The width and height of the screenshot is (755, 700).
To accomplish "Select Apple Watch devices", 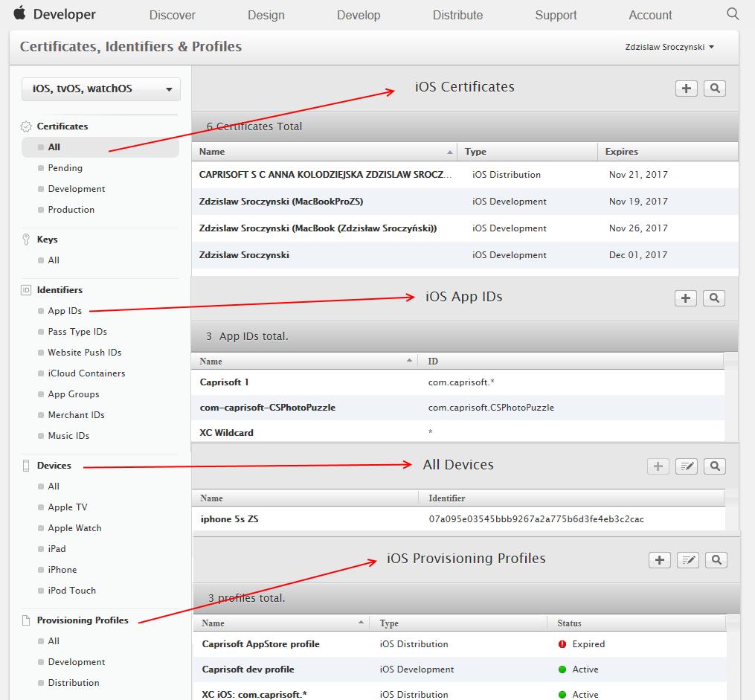I will coord(74,527).
